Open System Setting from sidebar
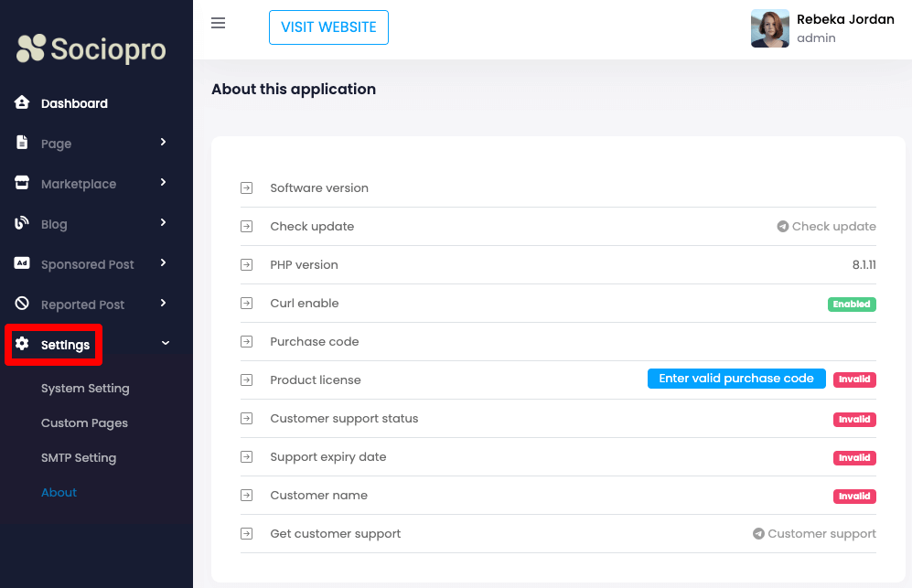912x588 pixels. pyautogui.click(x=85, y=389)
